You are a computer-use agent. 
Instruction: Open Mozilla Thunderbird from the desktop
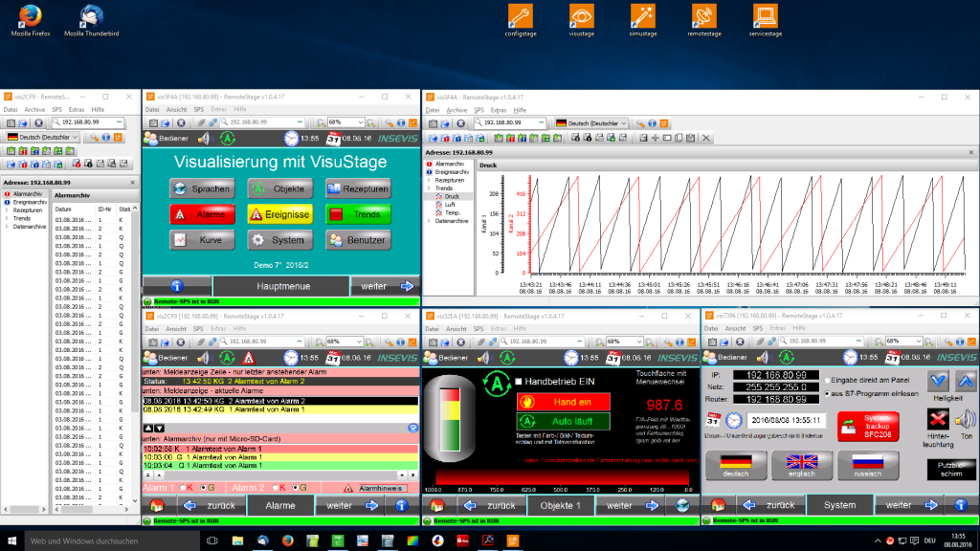(93, 17)
